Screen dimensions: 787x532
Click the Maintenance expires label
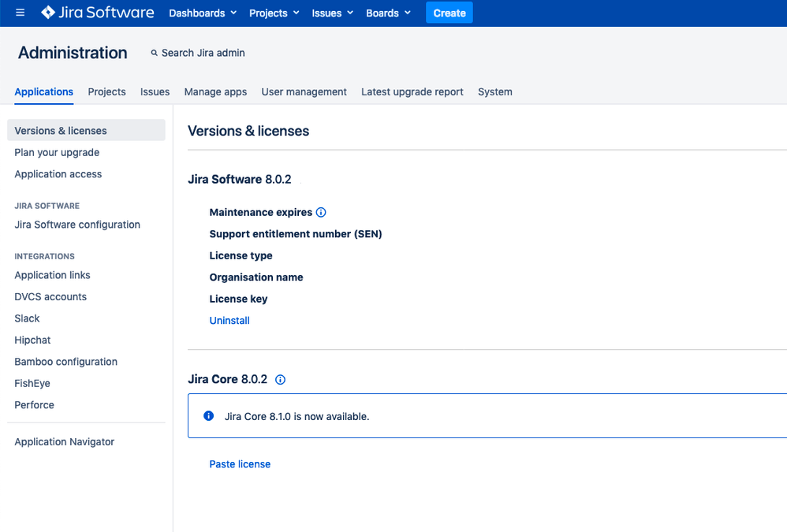point(260,212)
